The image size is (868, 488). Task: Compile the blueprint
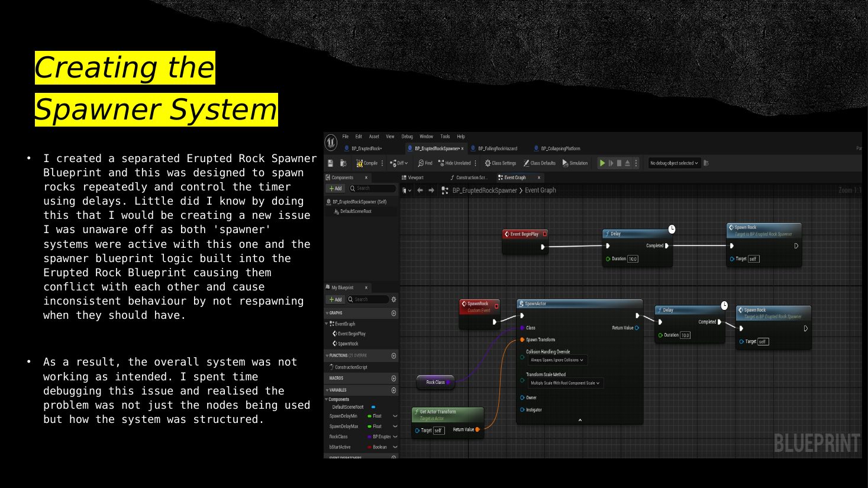[367, 163]
